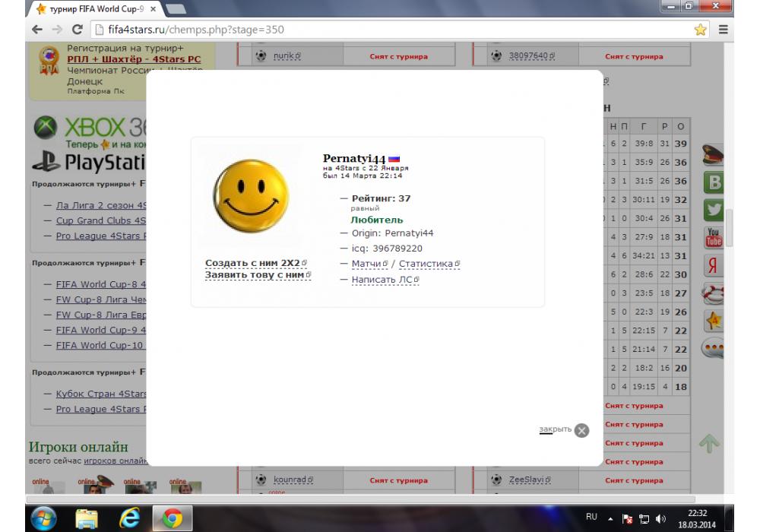Open player "nurik" profile link
This screenshot has height=532, width=760.
pyautogui.click(x=287, y=55)
